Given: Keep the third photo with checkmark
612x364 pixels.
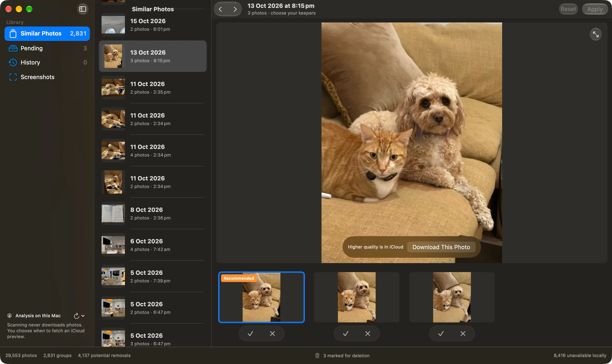Looking at the screenshot, I should tap(441, 333).
